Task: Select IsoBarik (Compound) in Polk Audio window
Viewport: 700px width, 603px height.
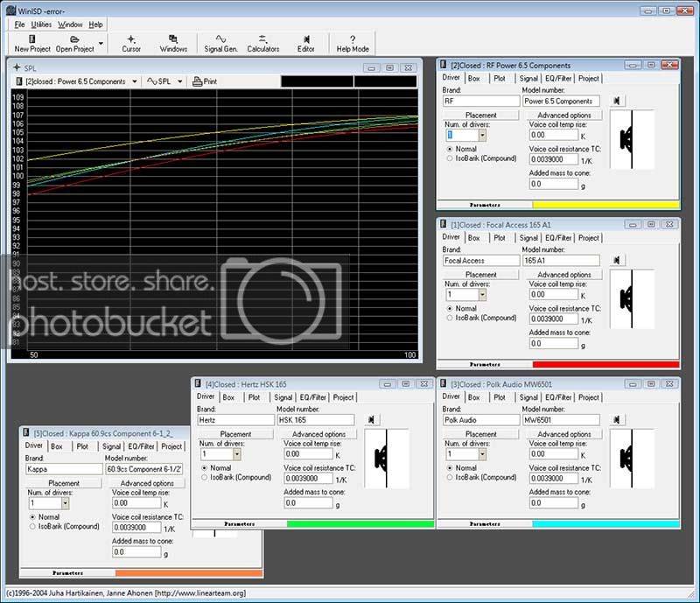Action: [450, 477]
